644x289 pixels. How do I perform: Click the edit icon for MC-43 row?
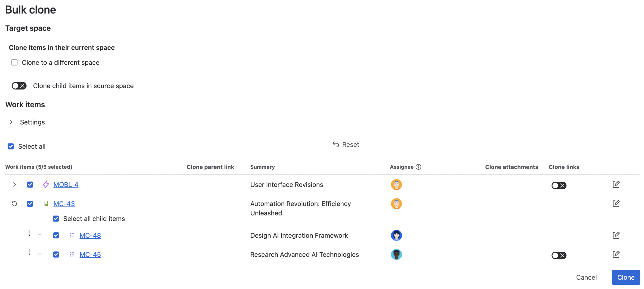pyautogui.click(x=616, y=203)
